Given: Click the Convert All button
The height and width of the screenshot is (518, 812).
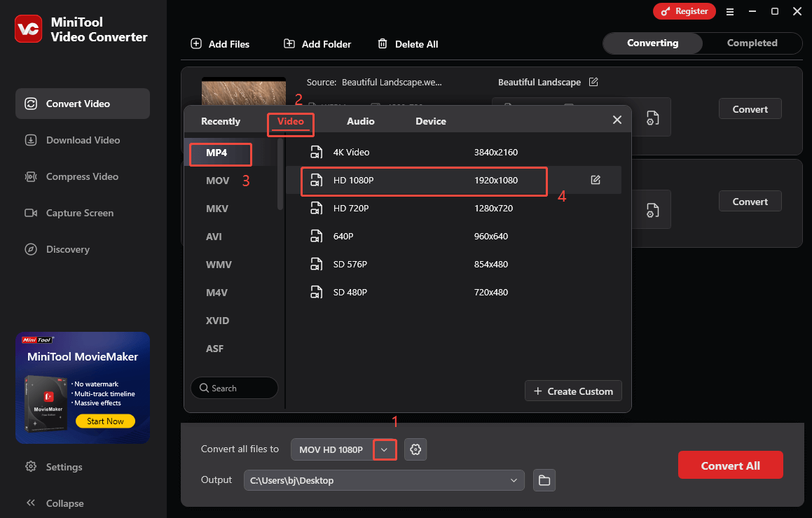Looking at the screenshot, I should (x=730, y=465).
